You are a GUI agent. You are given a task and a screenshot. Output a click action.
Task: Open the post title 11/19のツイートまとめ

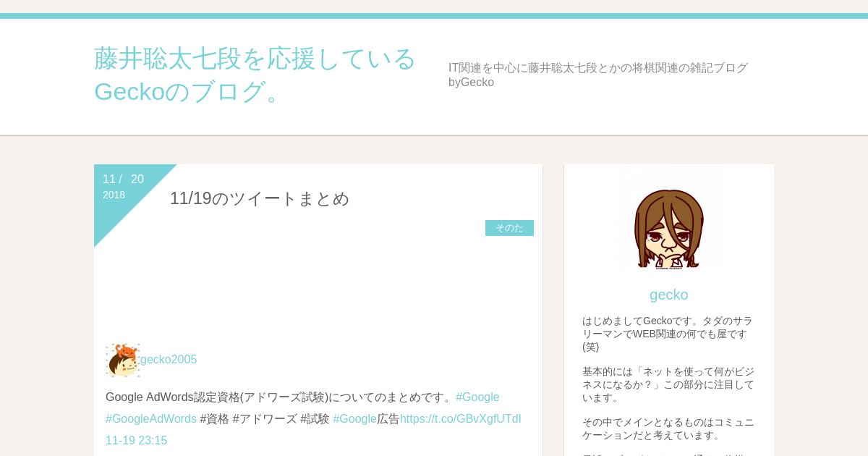[260, 198]
